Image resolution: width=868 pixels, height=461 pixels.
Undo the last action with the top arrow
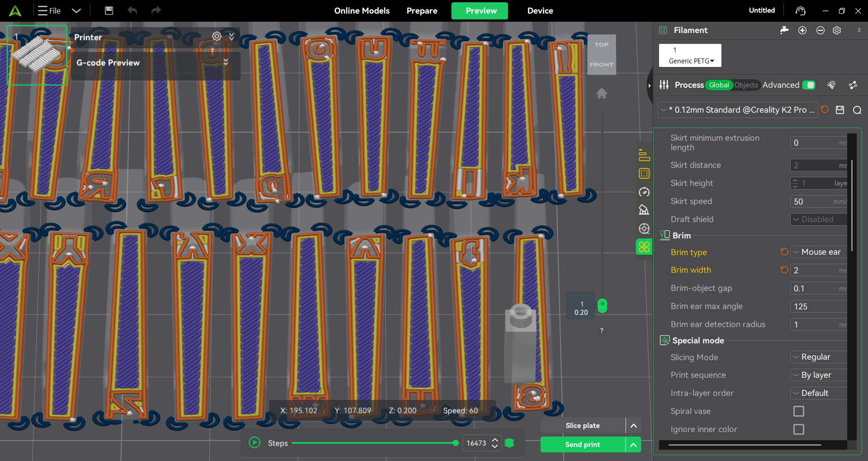coord(132,10)
